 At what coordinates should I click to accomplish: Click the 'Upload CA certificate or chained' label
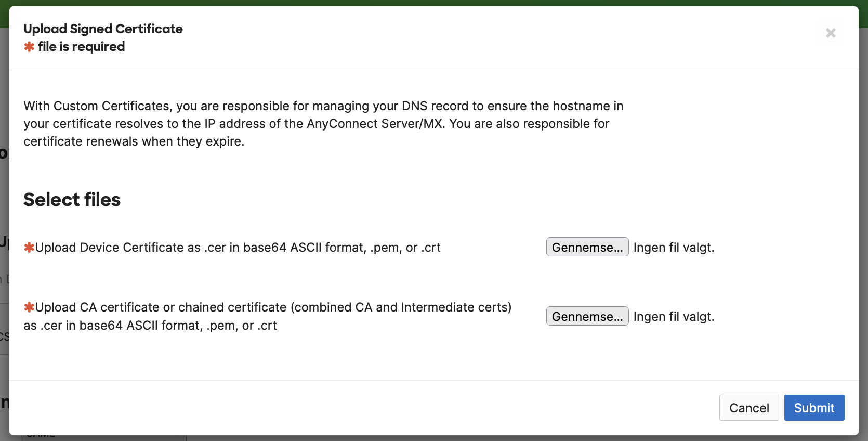point(273,307)
